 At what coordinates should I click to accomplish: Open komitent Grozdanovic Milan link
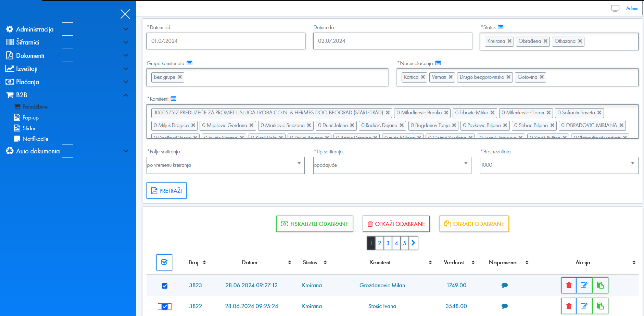click(382, 285)
